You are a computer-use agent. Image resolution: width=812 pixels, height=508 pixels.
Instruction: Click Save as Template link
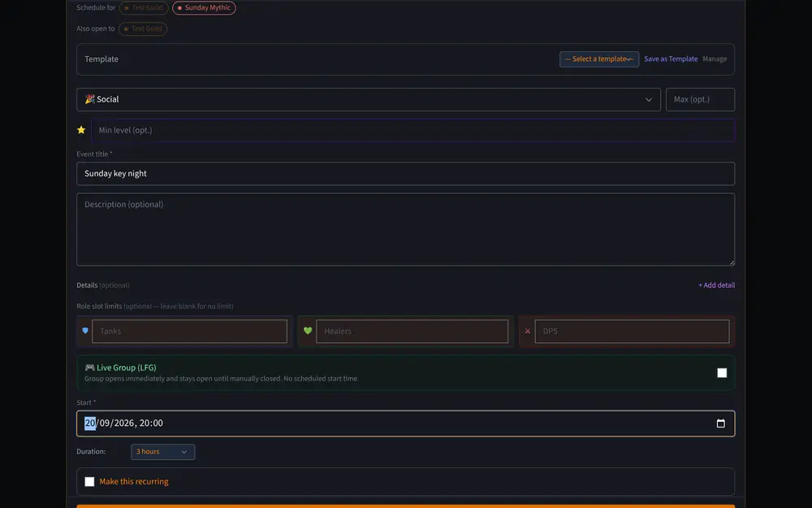(x=671, y=59)
